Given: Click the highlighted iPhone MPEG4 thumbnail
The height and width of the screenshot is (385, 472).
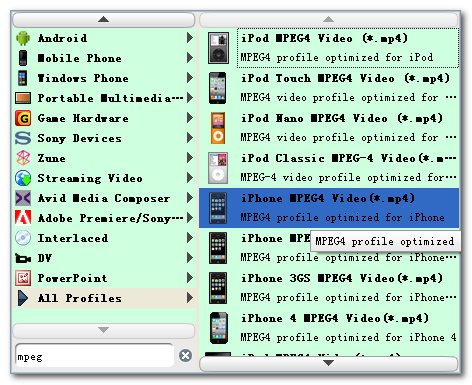Looking at the screenshot, I should 218,208.
